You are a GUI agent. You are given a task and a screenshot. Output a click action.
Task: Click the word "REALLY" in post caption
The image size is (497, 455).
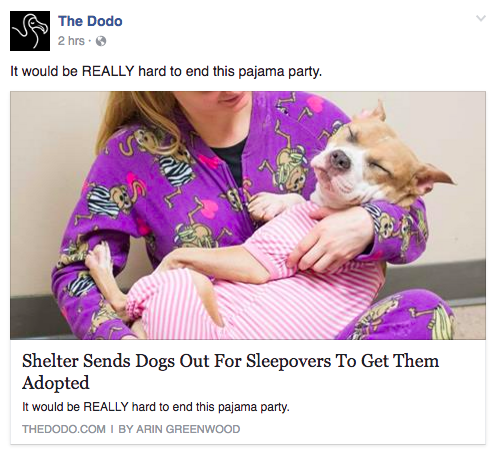click(x=108, y=71)
